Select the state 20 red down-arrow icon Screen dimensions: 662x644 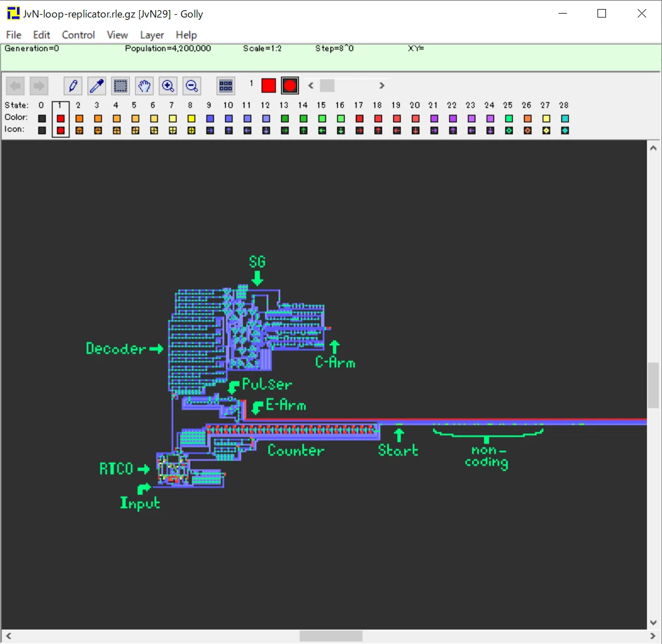tap(416, 131)
